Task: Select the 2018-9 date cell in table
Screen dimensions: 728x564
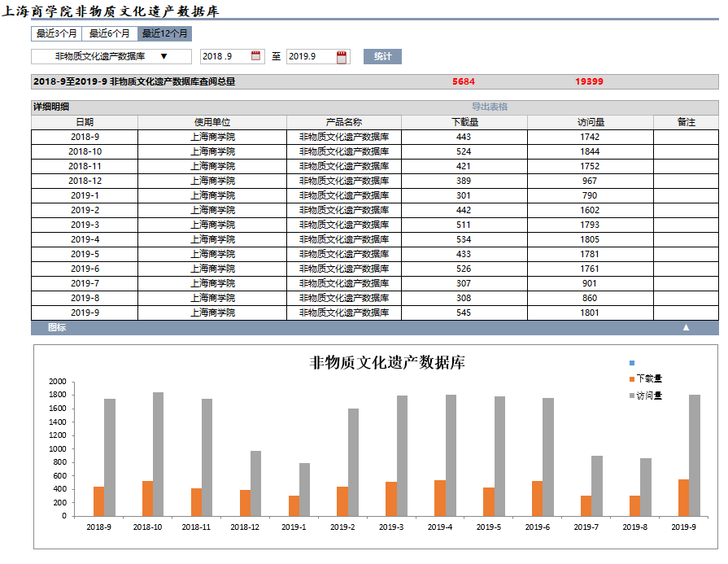Action: [x=85, y=137]
